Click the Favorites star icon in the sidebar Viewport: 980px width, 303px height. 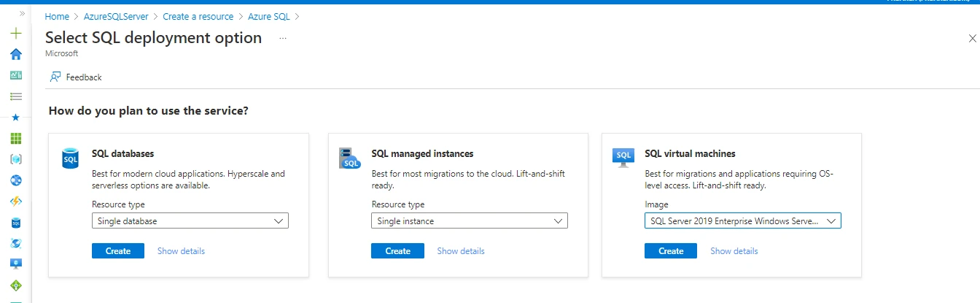[x=16, y=117]
